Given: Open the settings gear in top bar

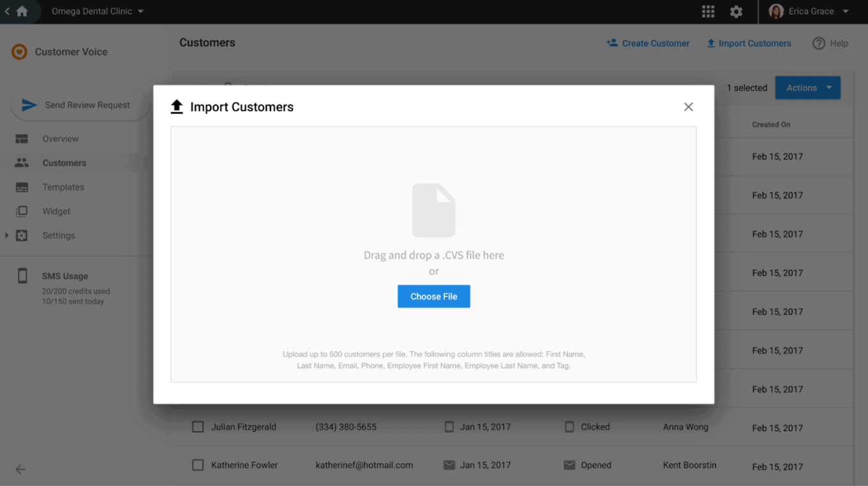Looking at the screenshot, I should point(736,11).
